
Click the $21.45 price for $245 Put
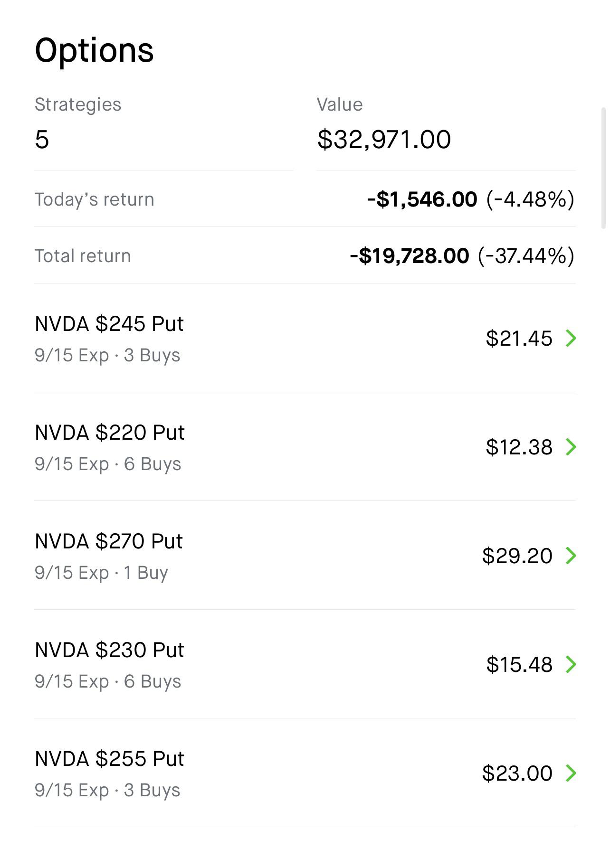(x=519, y=339)
